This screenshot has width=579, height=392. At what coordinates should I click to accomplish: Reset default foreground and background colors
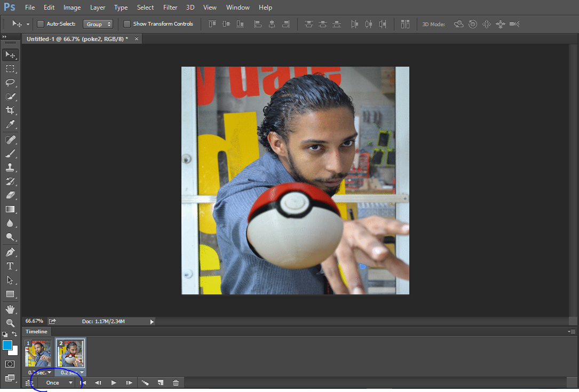5,334
